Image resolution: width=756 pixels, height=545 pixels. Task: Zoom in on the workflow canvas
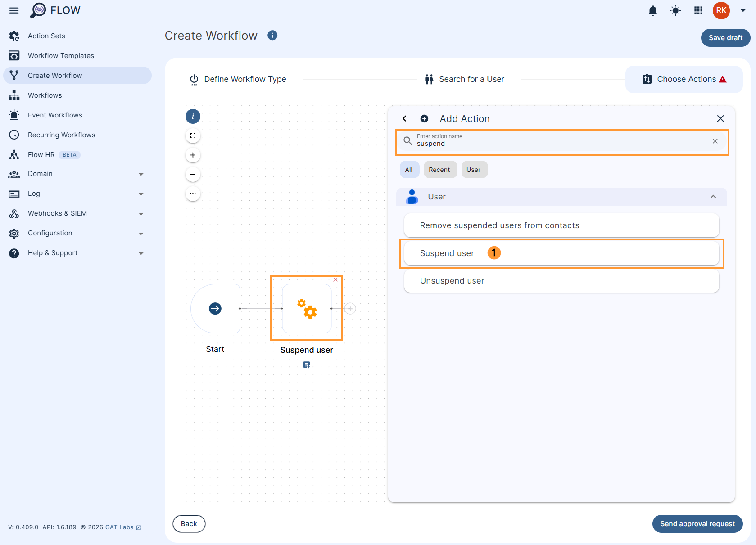[193, 155]
